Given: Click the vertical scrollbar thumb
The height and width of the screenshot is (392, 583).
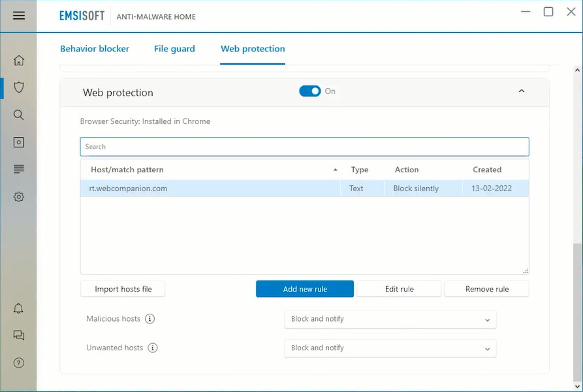Looking at the screenshot, I should point(577,312).
